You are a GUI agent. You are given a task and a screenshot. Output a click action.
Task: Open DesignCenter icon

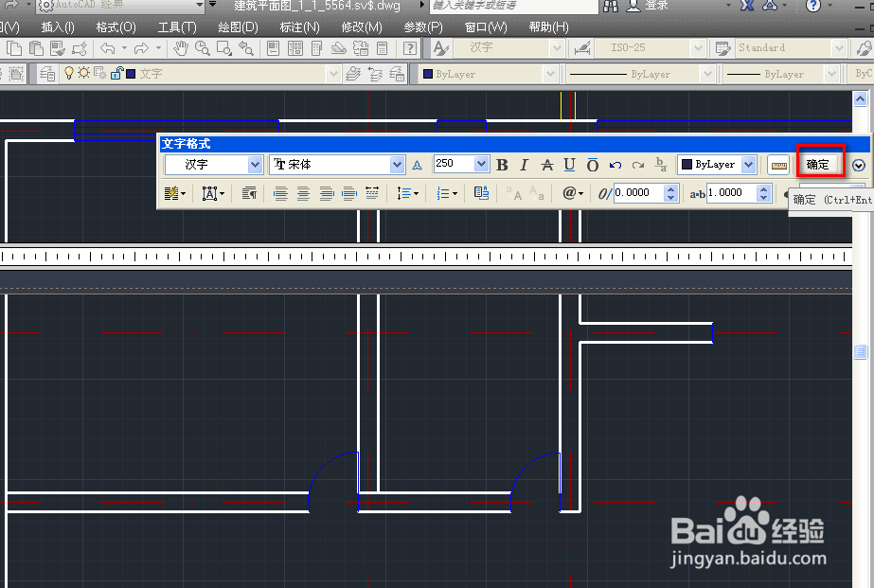point(295,48)
